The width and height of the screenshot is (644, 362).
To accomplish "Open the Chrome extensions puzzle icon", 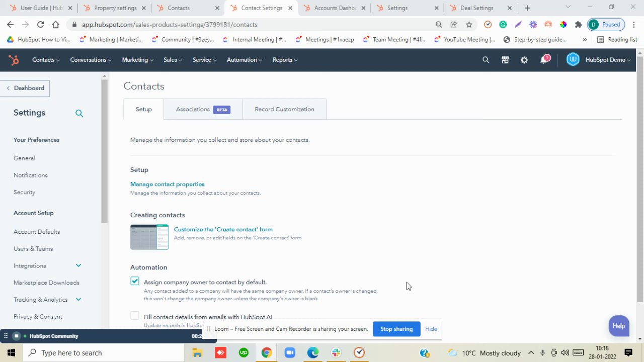I will point(578,25).
